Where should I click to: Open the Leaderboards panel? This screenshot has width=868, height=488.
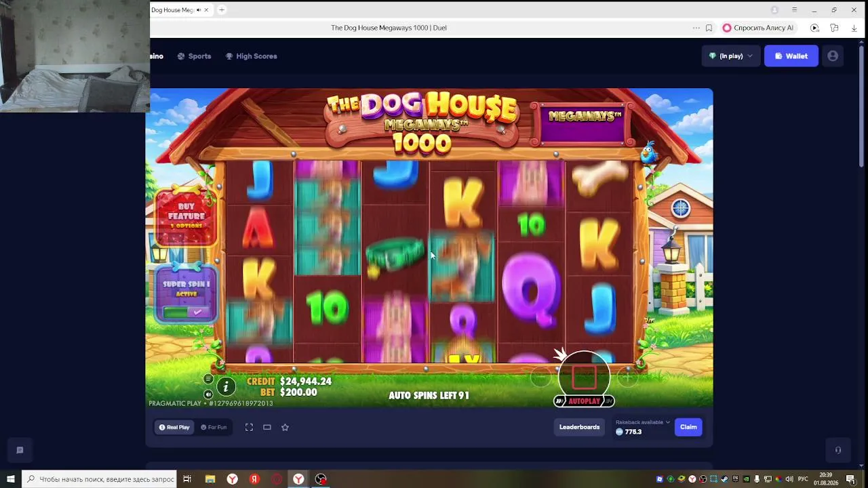pos(579,427)
